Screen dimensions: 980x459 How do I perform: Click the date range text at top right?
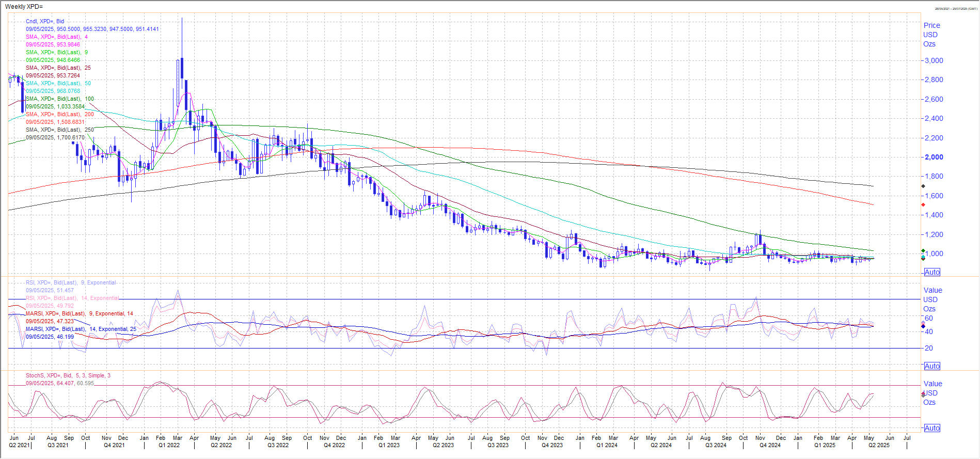[x=955, y=9]
